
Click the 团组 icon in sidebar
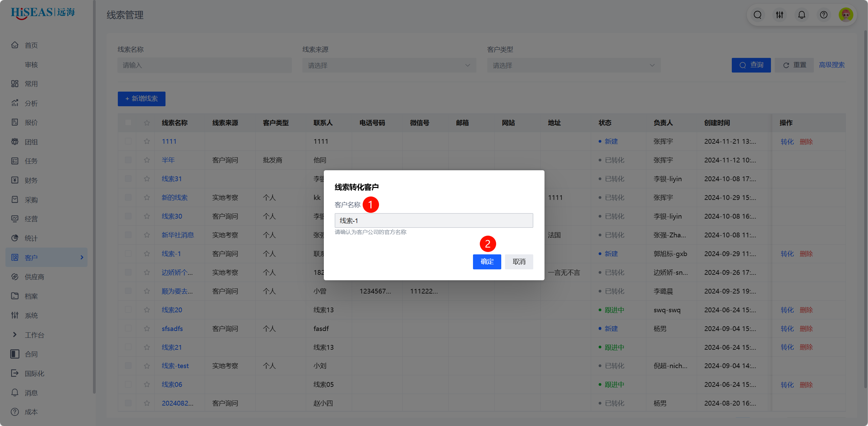[15, 142]
